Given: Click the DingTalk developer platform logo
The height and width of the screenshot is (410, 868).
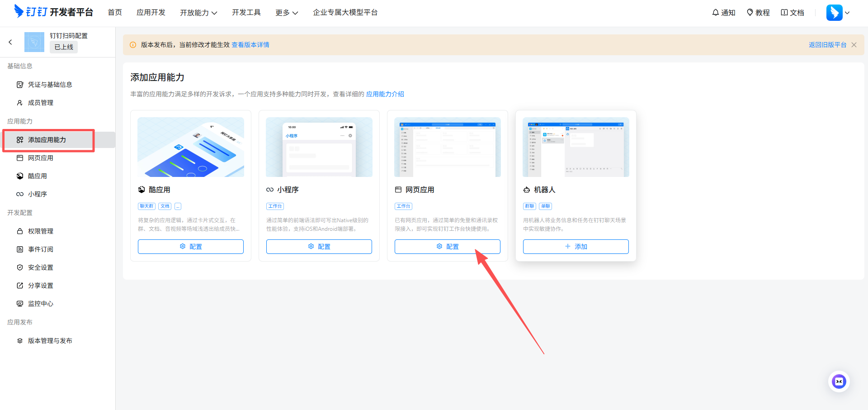Looking at the screenshot, I should click(x=53, y=12).
